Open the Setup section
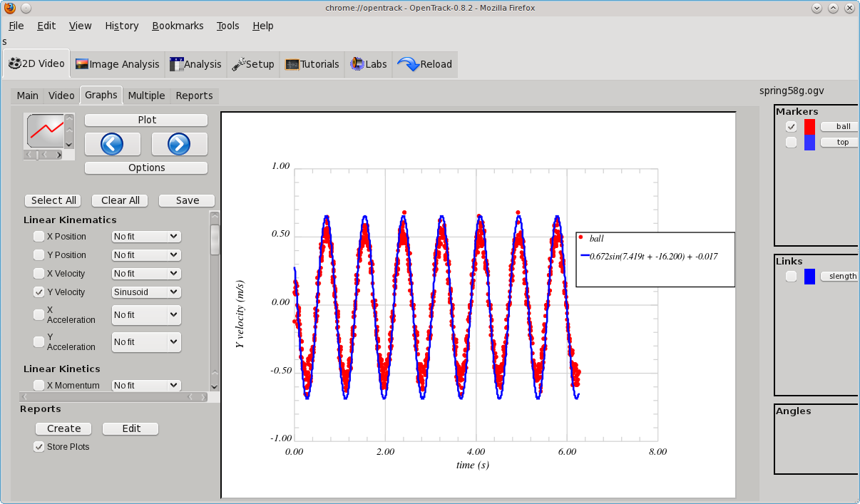The width and height of the screenshot is (860, 504). pyautogui.click(x=253, y=64)
